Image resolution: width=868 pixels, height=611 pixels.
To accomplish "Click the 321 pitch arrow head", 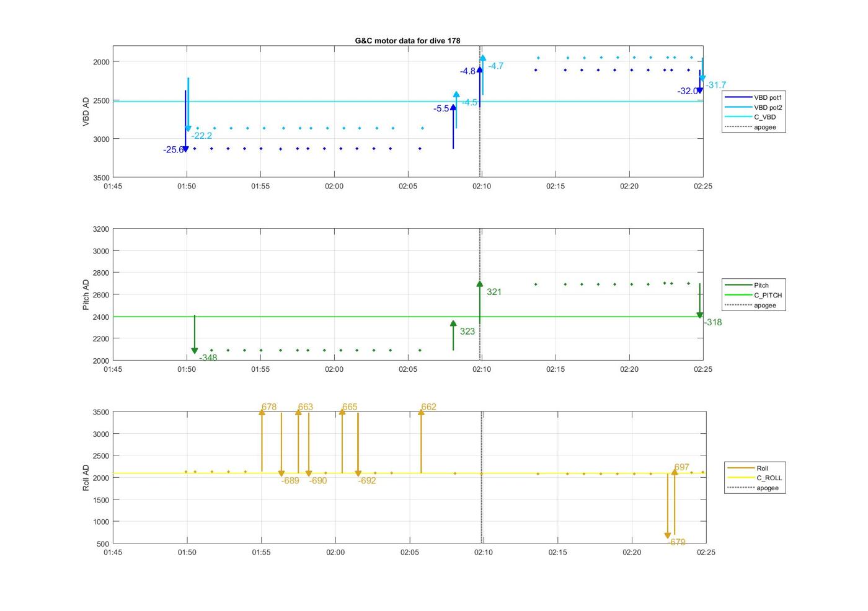I will pyautogui.click(x=480, y=284).
